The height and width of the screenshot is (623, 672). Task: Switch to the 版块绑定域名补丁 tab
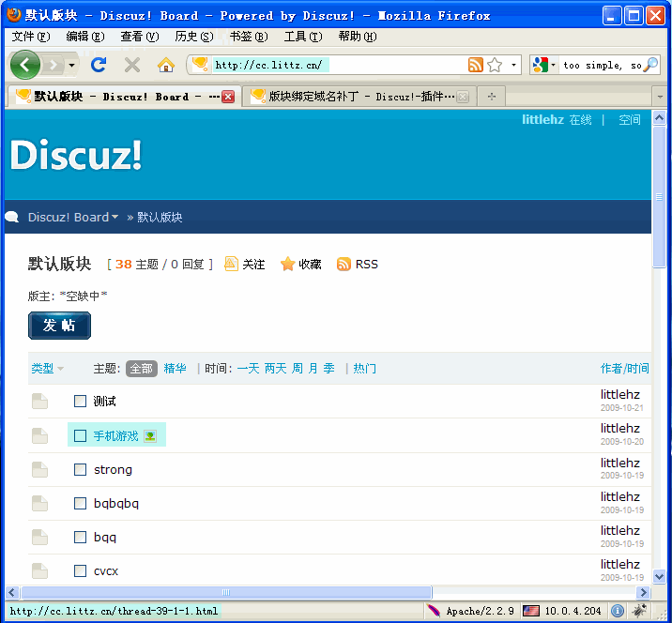[x=359, y=97]
